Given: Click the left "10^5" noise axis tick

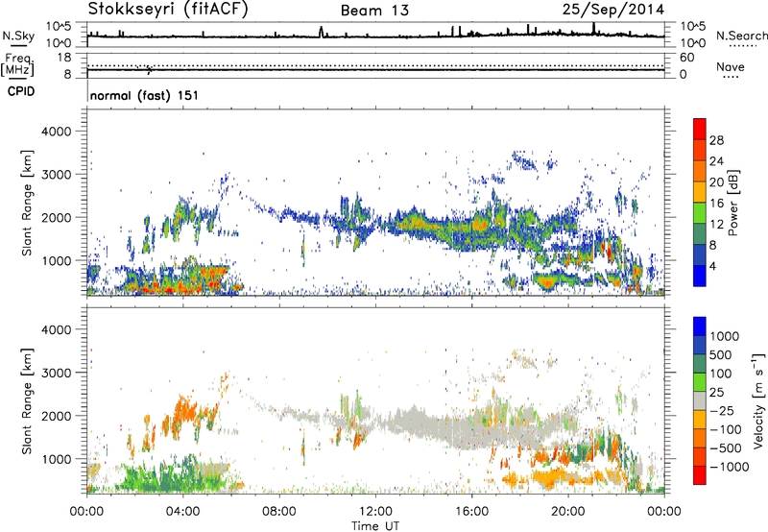Looking at the screenshot, I should click(x=59, y=26).
